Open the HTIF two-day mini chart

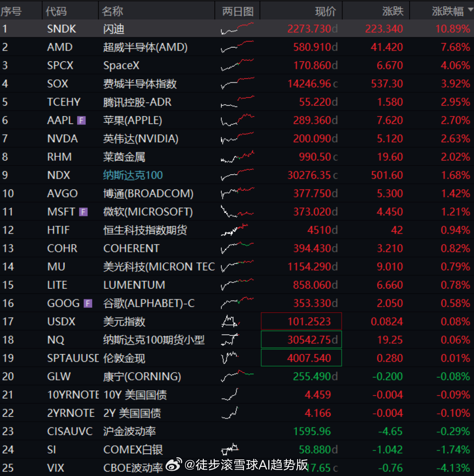point(235,230)
